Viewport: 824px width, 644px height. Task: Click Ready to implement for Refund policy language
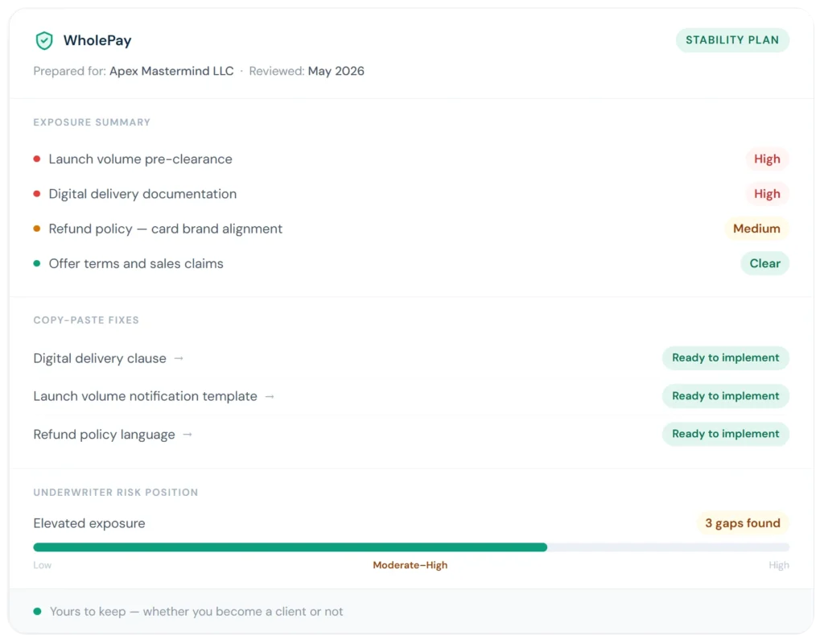pyautogui.click(x=725, y=434)
